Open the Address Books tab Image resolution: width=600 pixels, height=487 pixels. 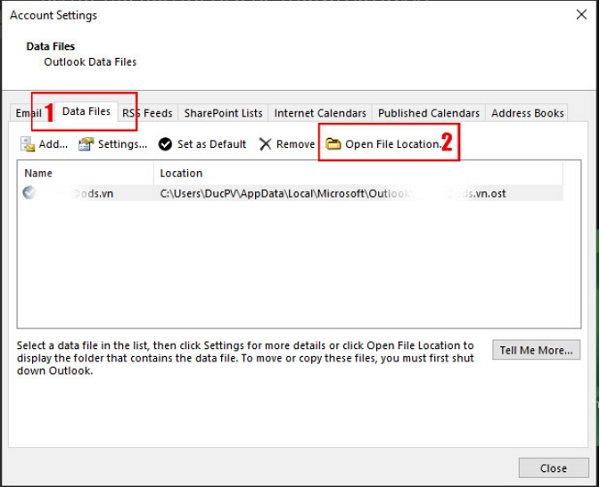click(527, 113)
